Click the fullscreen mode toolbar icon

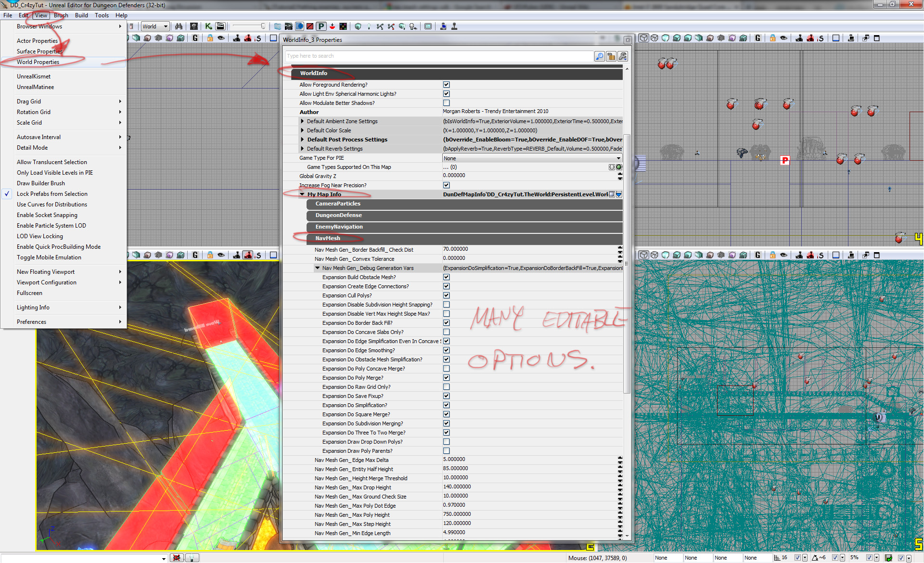coord(428,26)
